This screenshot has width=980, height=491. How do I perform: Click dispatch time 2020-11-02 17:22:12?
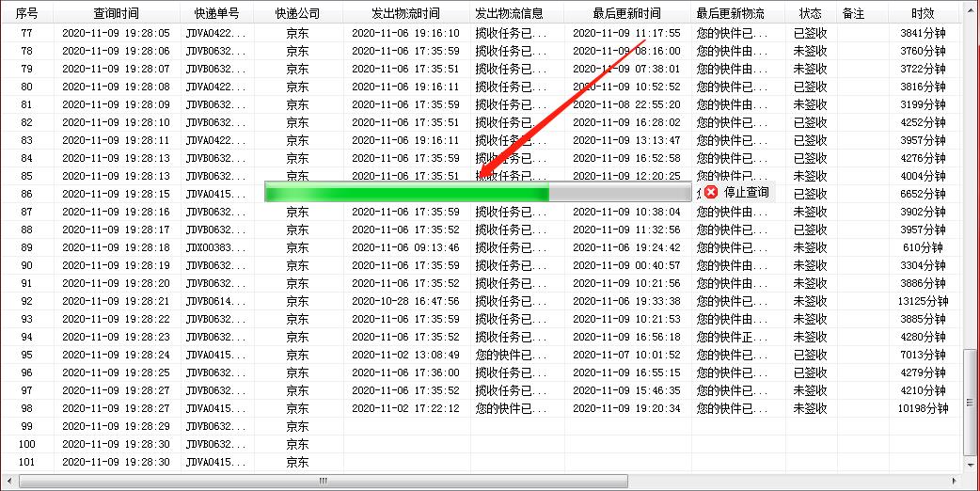[405, 409]
